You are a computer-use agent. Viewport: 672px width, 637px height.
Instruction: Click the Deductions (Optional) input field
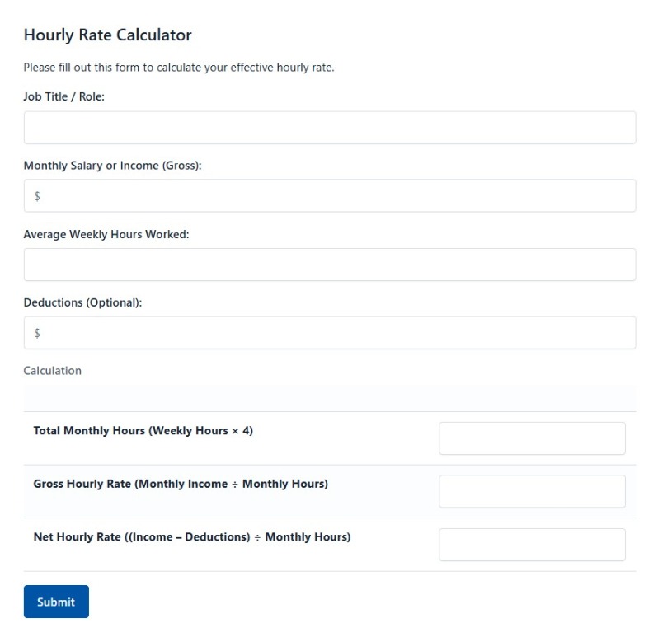pos(330,332)
